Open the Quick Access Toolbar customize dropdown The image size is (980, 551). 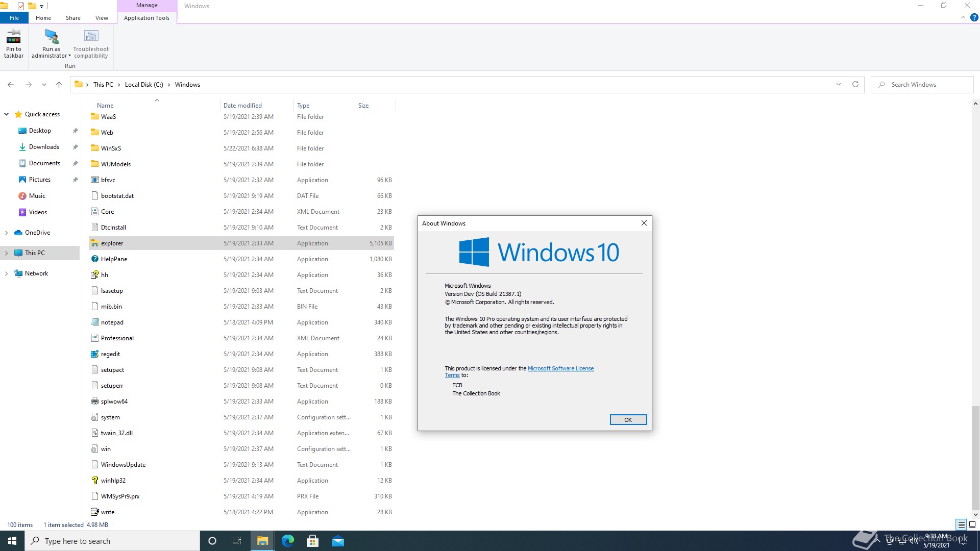click(42, 6)
